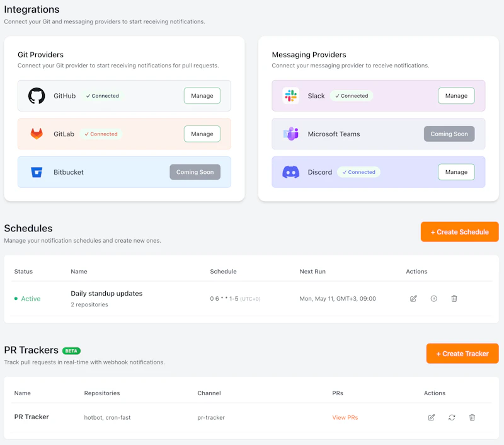This screenshot has width=504, height=445.
Task: Open the View PRs link
Action: (x=345, y=417)
